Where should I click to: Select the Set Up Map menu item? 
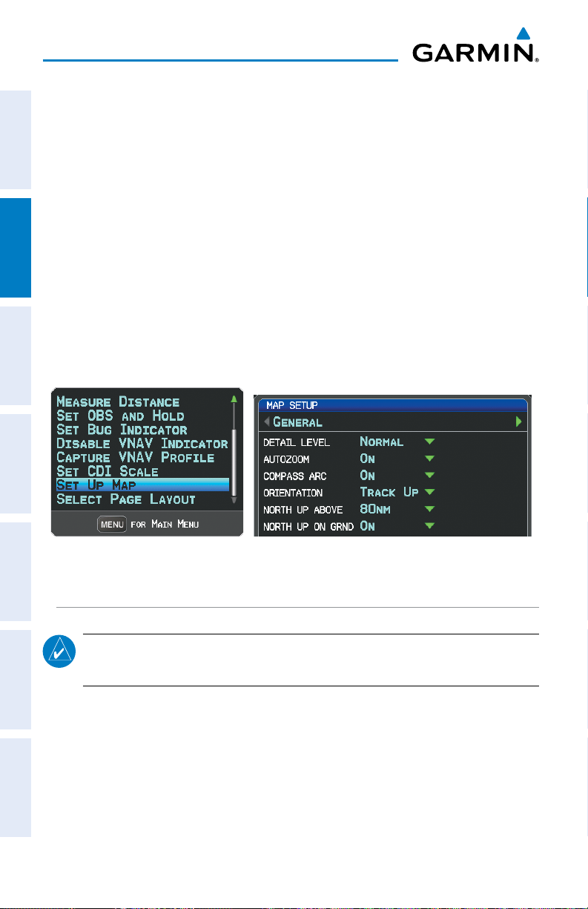(x=141, y=485)
